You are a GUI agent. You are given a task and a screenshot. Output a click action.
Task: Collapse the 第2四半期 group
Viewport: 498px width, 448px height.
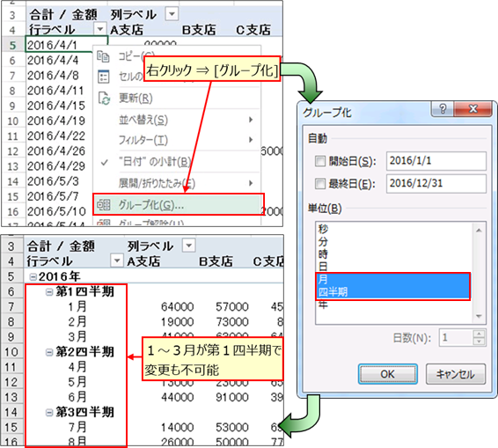(49, 352)
